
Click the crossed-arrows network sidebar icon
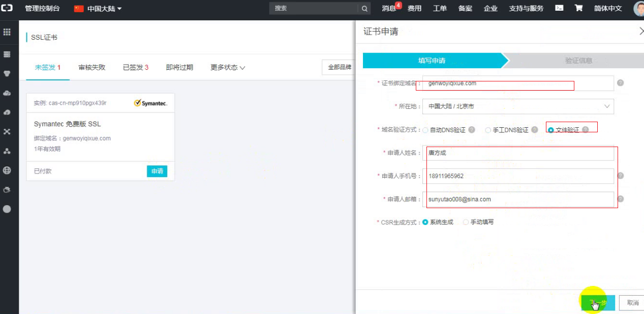pyautogui.click(x=7, y=131)
